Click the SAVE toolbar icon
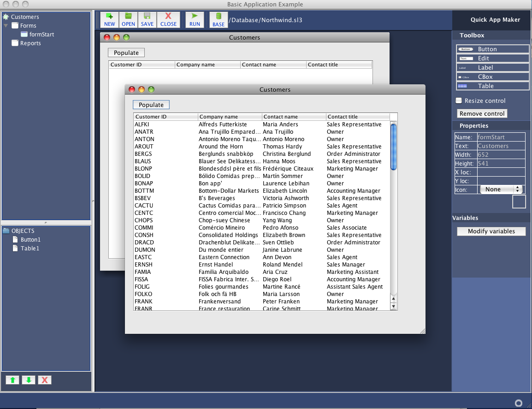The image size is (532, 409). coord(147,20)
